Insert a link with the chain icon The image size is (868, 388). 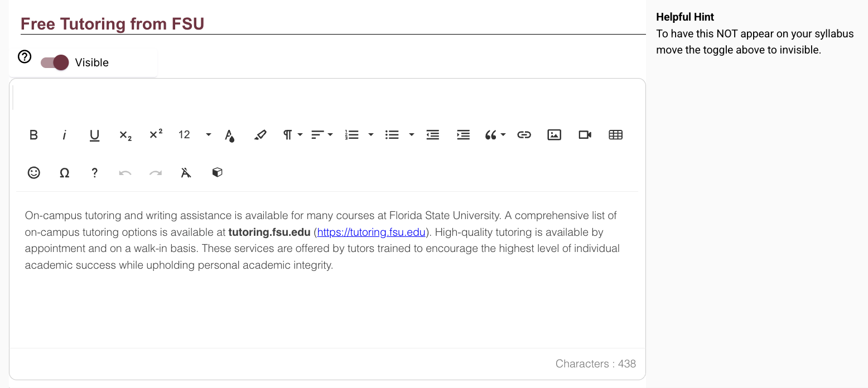(524, 135)
